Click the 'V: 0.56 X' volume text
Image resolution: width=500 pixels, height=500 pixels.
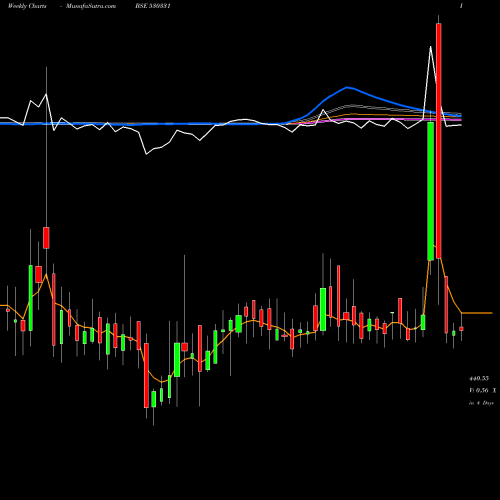click(x=482, y=390)
